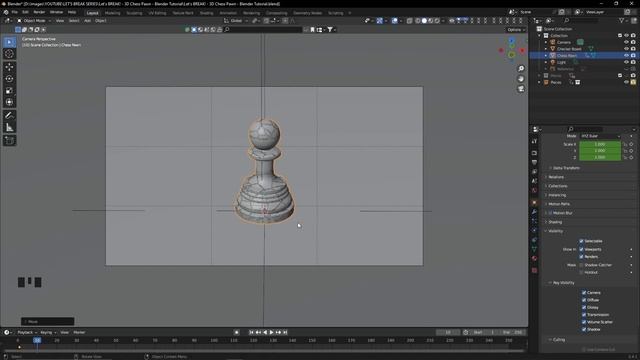The image size is (640, 360).
Task: Activate the Move tool
Action: click(9, 67)
